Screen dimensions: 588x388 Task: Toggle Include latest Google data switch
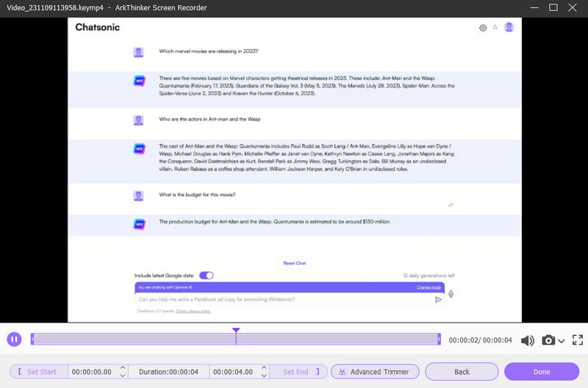(207, 276)
